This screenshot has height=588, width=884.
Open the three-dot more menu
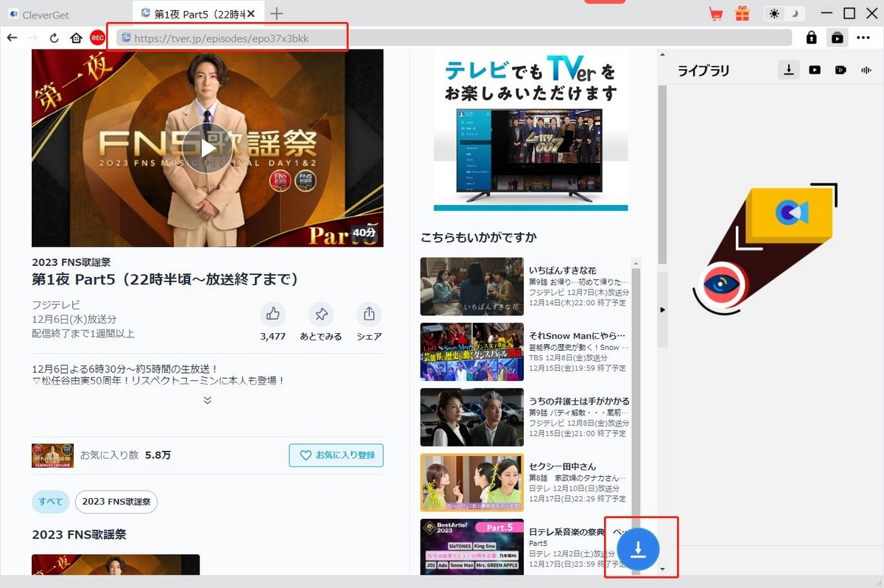point(863,38)
